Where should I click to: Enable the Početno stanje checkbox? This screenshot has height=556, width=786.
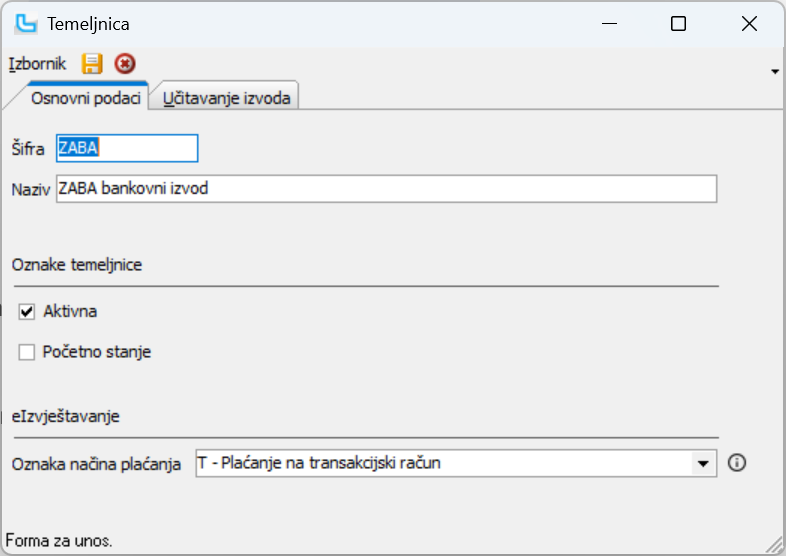coord(27,352)
